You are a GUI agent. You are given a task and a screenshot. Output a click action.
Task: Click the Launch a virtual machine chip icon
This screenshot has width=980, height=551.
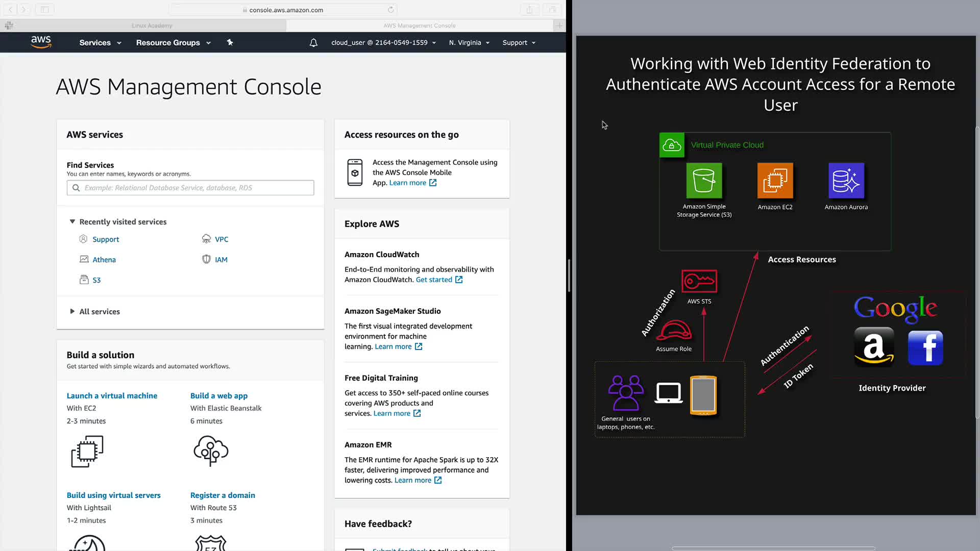(x=87, y=451)
